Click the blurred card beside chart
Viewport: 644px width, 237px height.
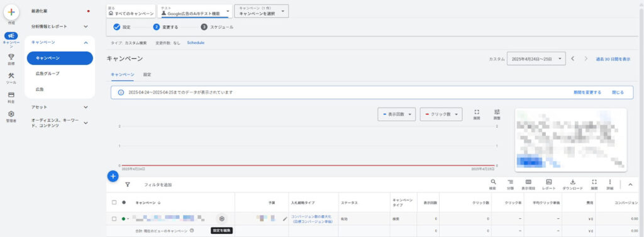tap(571, 140)
